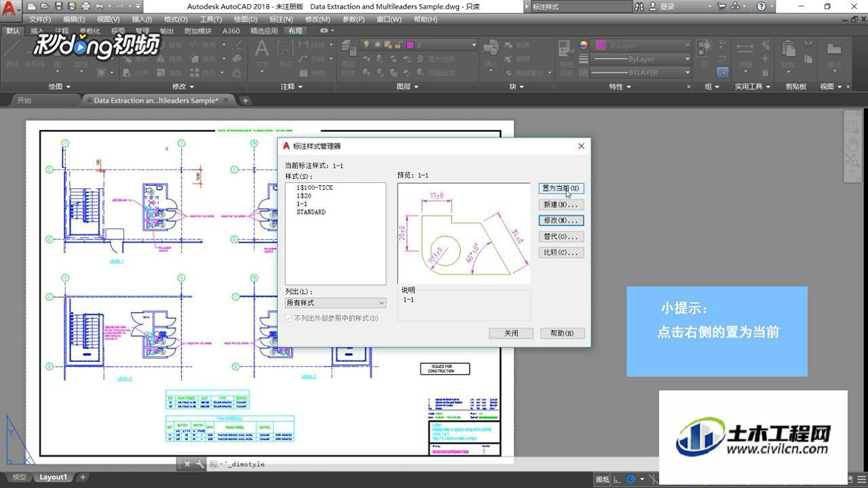Click the command line customize wrench icon
The image size is (868, 488).
(199, 464)
